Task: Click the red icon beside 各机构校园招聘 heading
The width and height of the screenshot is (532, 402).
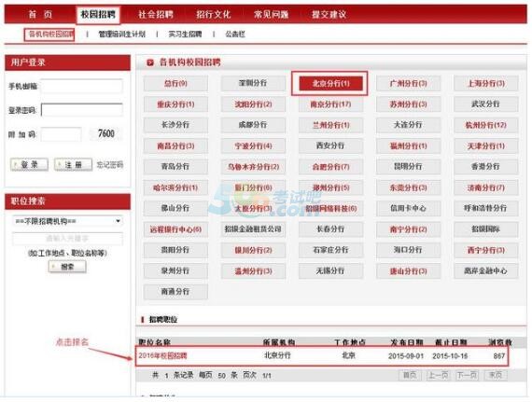Action: (x=149, y=62)
